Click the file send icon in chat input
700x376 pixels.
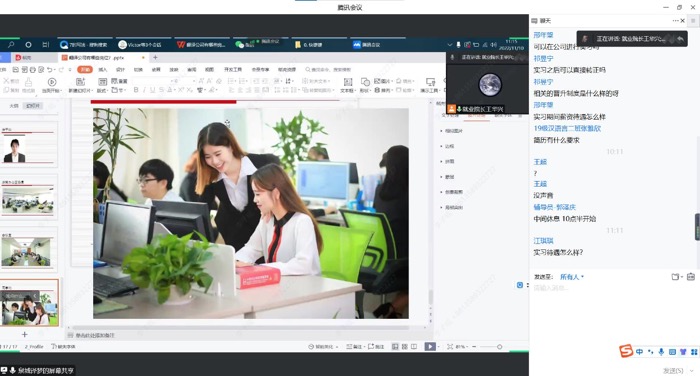pyautogui.click(x=675, y=277)
